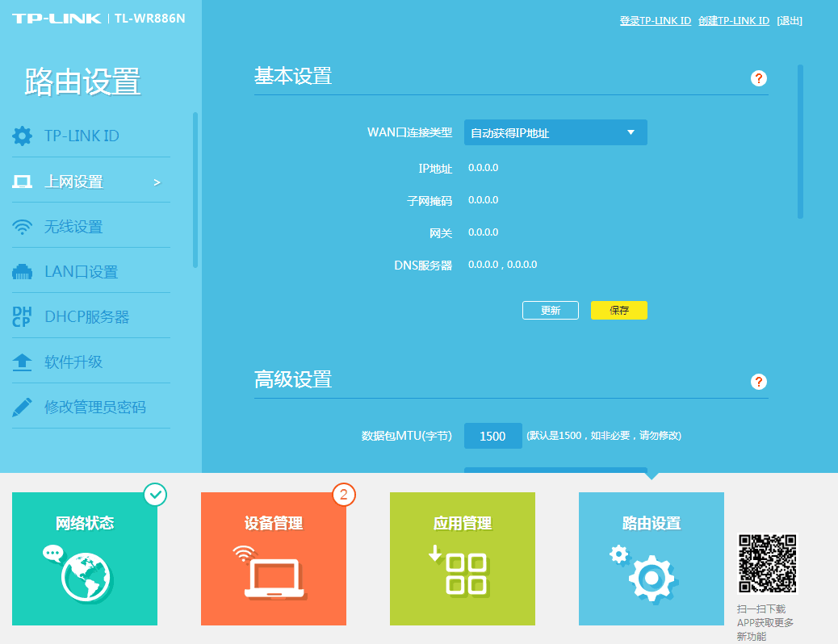Click the gear icon beside TP-LINK ID
This screenshot has width=838, height=644.
coord(23,136)
